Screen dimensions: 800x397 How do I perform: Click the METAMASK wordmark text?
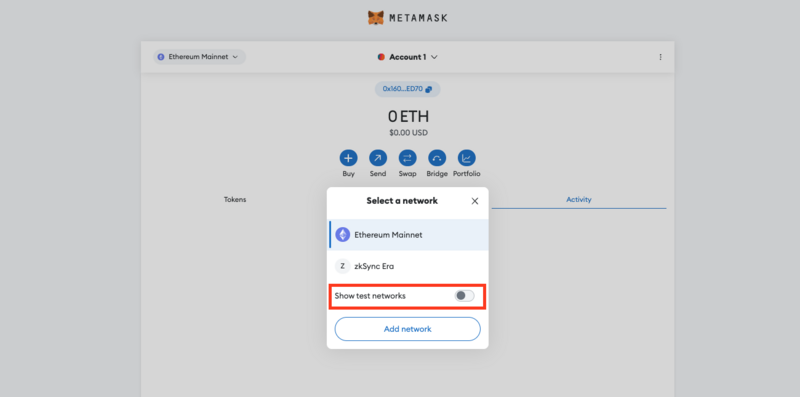[x=418, y=18]
